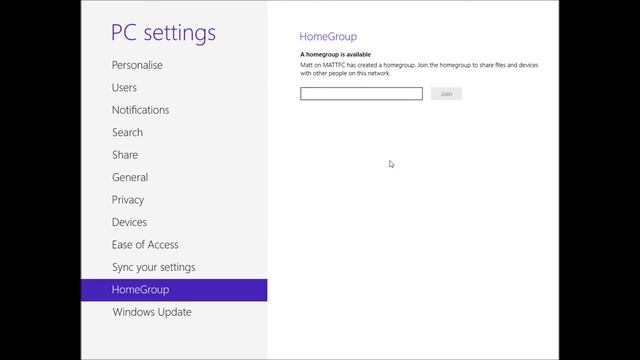The width and height of the screenshot is (640, 360).
Task: Focus the homegroup password field
Action: point(361,93)
